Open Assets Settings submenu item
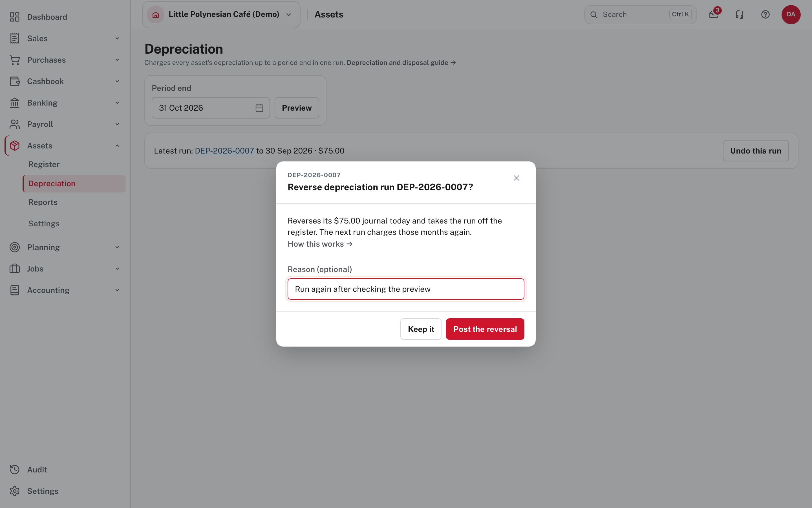The width and height of the screenshot is (812, 508). click(44, 224)
